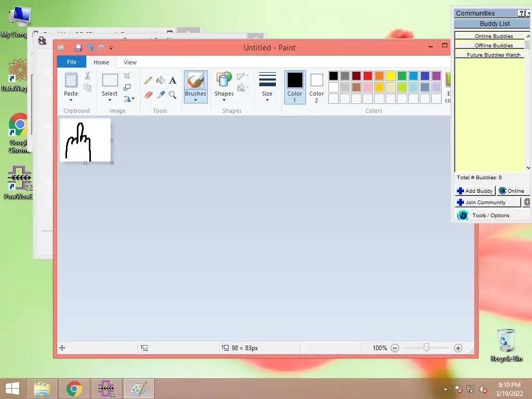Click the Online status button
This screenshot has height=399, width=532.
(513, 191)
